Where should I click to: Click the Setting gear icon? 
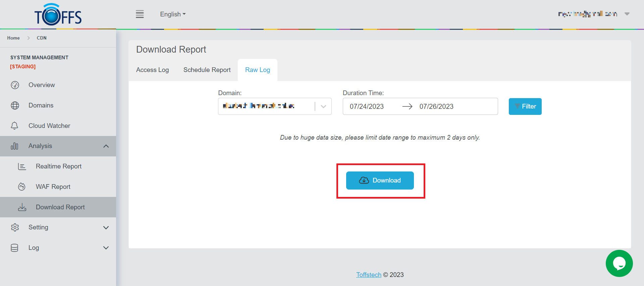pyautogui.click(x=15, y=227)
